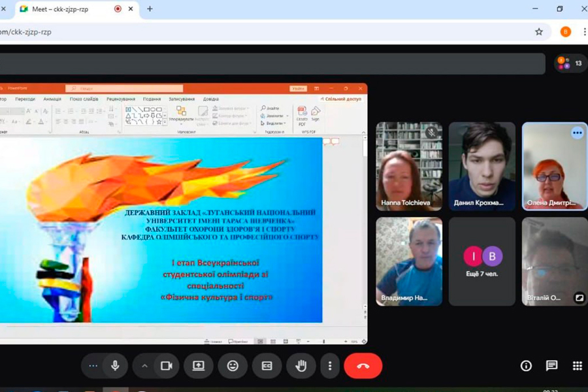Open meeting details info icon
Image resolution: width=588 pixels, height=392 pixels.
(526, 366)
